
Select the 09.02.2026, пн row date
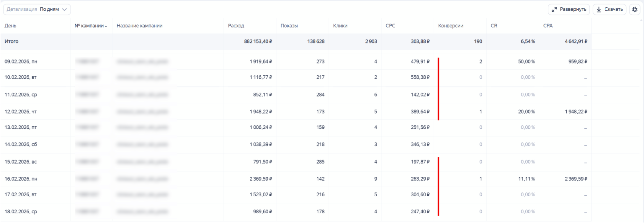pos(21,61)
